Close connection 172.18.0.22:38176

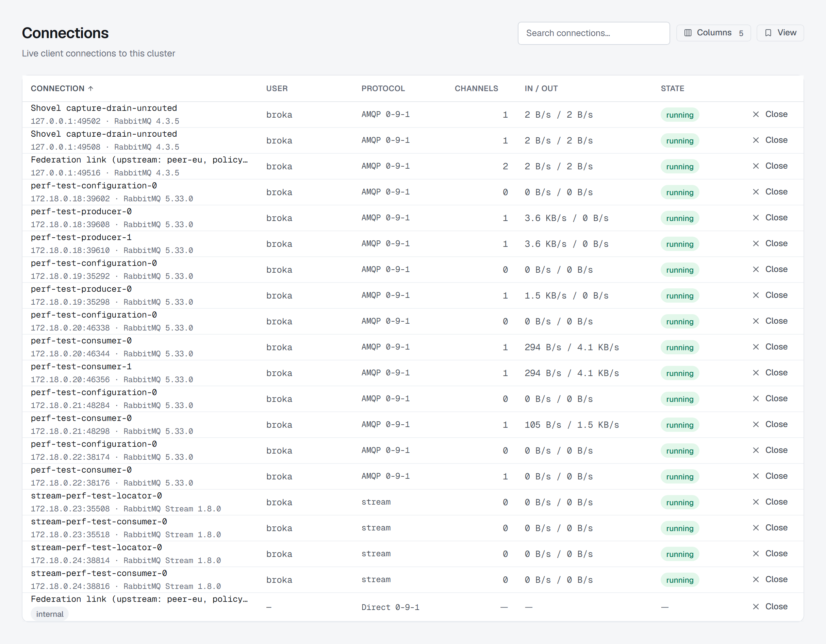pos(770,476)
